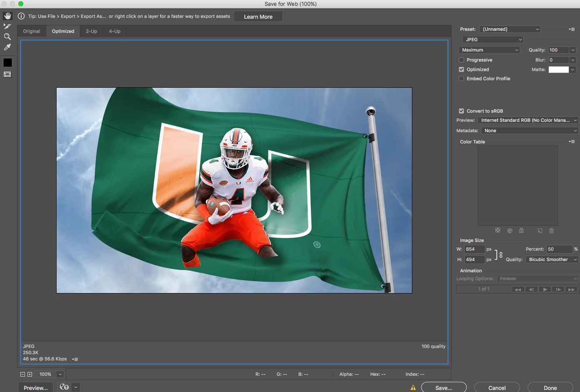
Task: Click the Blur value field
Action: [558, 60]
